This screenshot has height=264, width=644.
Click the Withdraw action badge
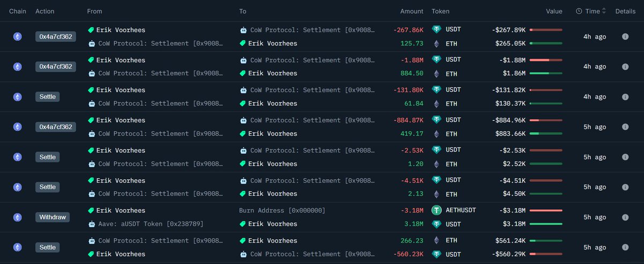point(52,217)
